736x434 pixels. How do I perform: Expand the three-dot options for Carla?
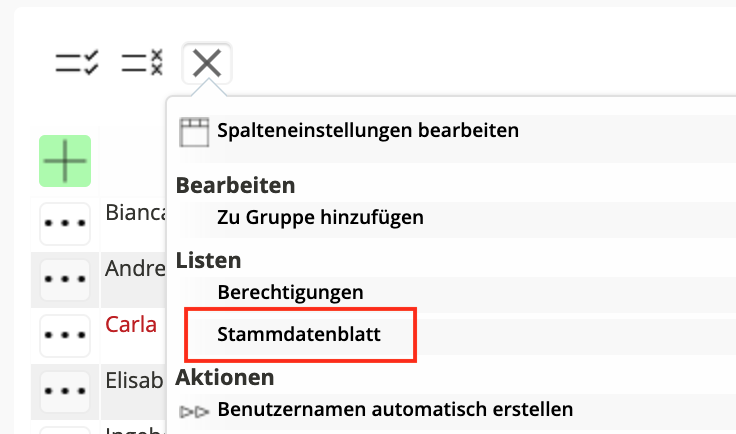65,334
